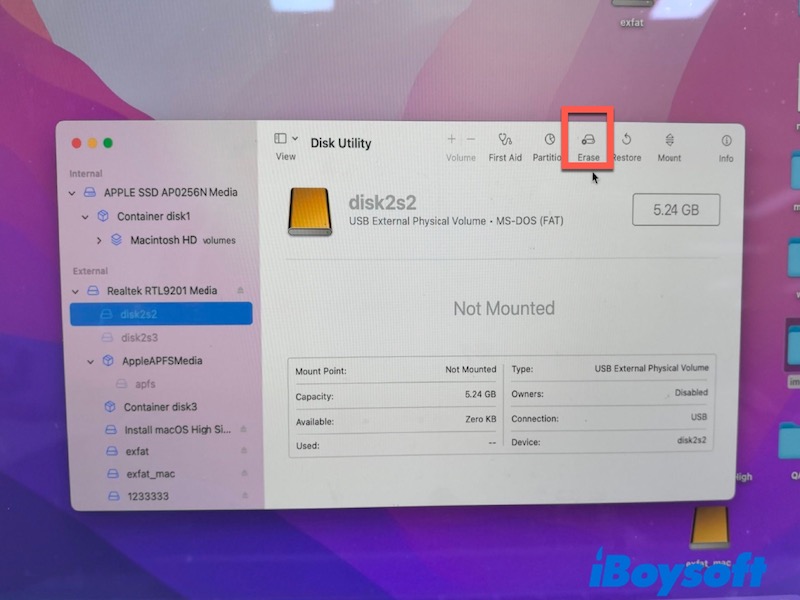The height and width of the screenshot is (600, 800).
Task: Select disk2s3 in the sidebar
Action: point(138,338)
